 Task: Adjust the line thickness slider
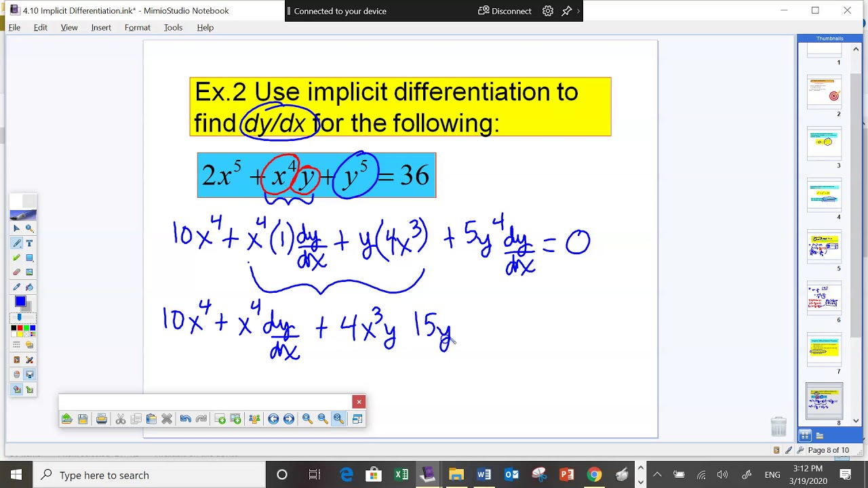(x=20, y=317)
